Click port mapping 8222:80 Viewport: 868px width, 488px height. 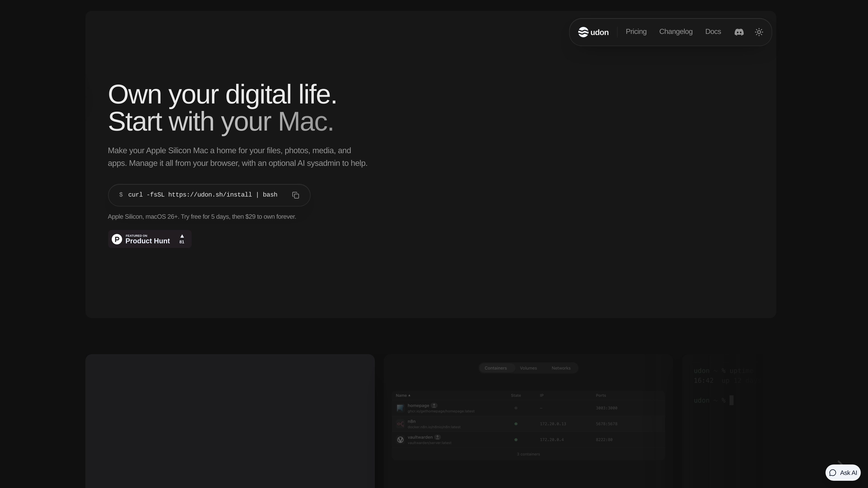[x=604, y=440]
